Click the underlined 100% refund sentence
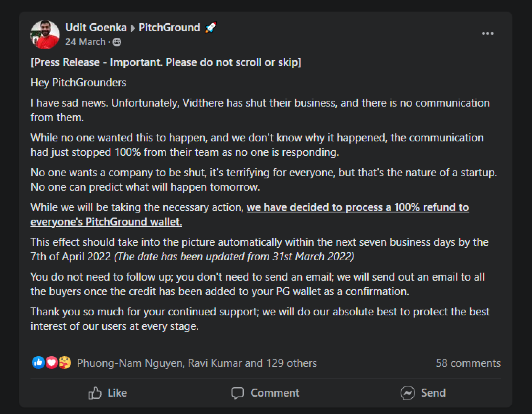532x414 pixels. [250, 215]
